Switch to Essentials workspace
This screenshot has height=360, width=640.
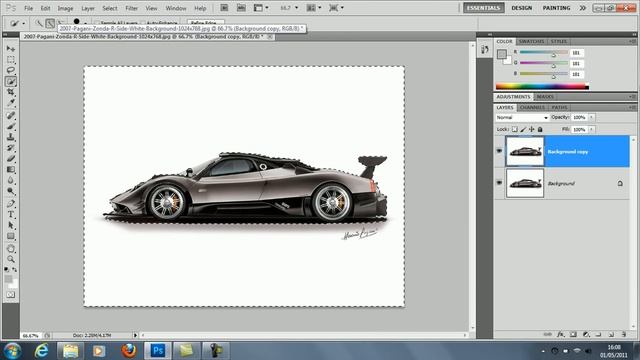[x=483, y=8]
